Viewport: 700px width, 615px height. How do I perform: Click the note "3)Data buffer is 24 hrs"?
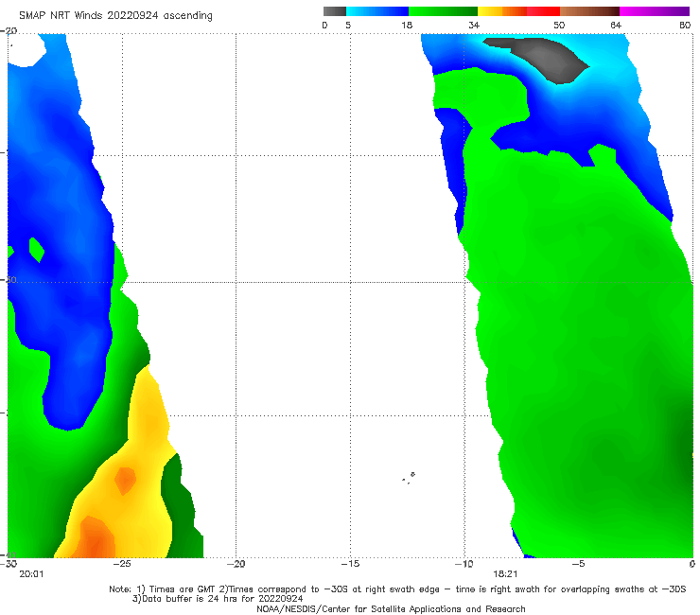click(218, 599)
